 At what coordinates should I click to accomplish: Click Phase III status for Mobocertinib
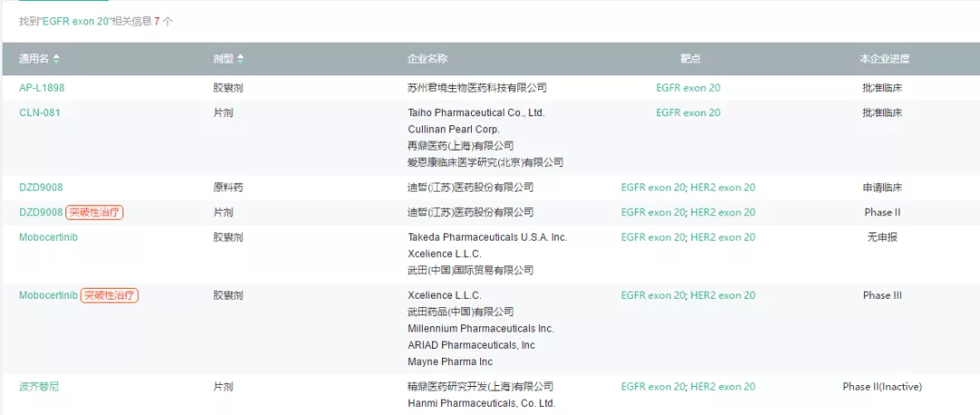pyautogui.click(x=883, y=295)
